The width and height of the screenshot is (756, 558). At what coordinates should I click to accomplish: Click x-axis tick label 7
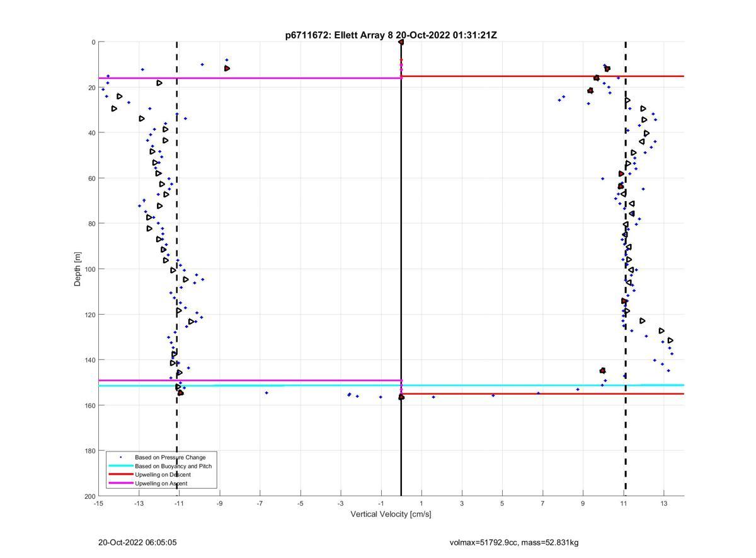click(542, 503)
